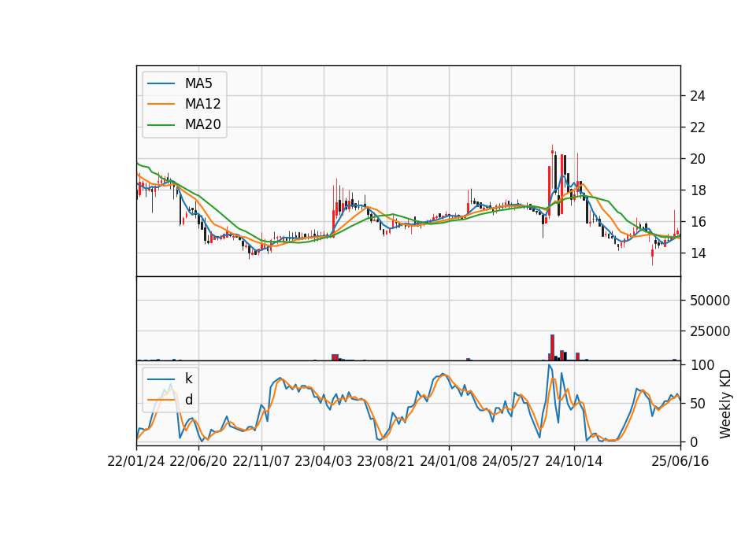
Task: Click the 22/01/24 date label
Action: [136, 462]
